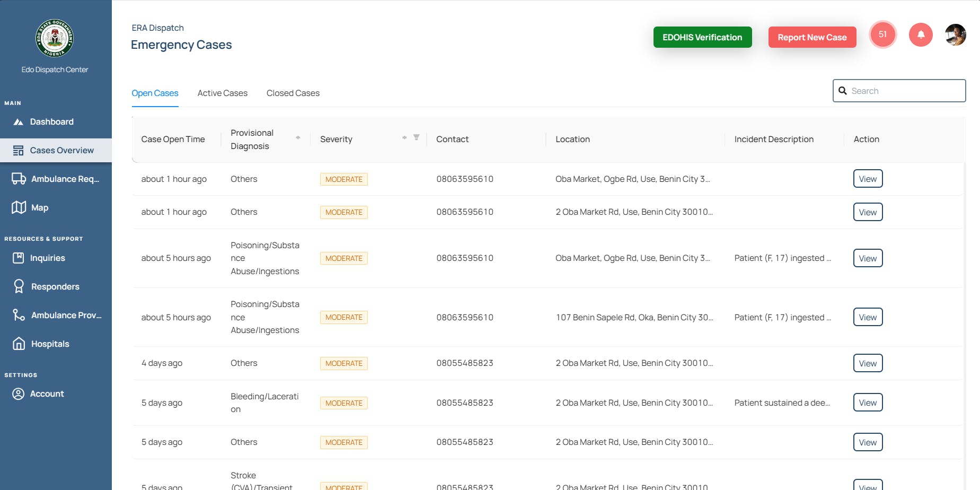
Task: Open Responders menu item
Action: click(56, 286)
